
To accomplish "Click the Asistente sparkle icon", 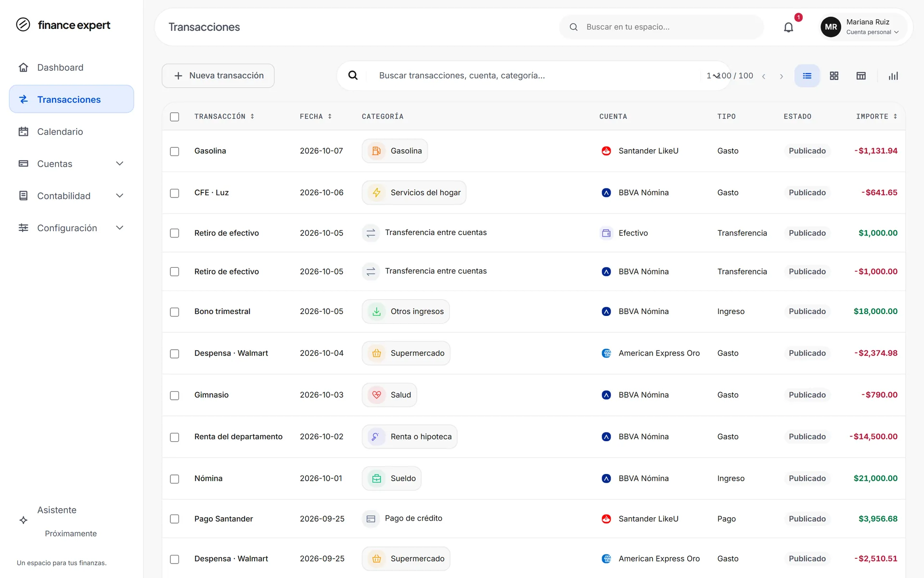I will pos(23,520).
